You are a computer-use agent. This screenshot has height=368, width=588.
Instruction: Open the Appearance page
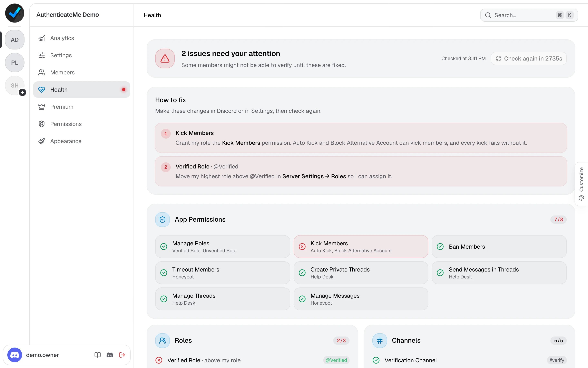[x=82, y=141]
